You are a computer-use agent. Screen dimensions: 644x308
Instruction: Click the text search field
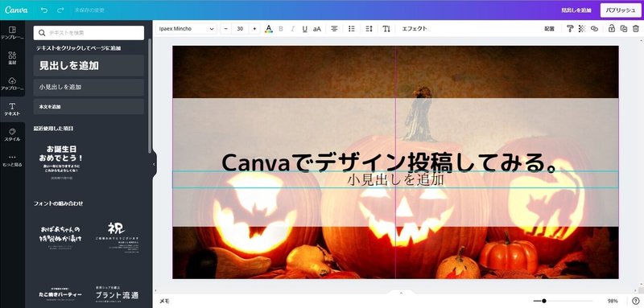(89, 33)
